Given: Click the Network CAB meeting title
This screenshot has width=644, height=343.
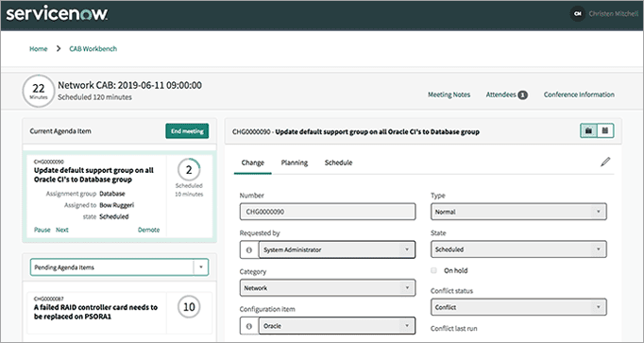Looking at the screenshot, I should coord(129,85).
